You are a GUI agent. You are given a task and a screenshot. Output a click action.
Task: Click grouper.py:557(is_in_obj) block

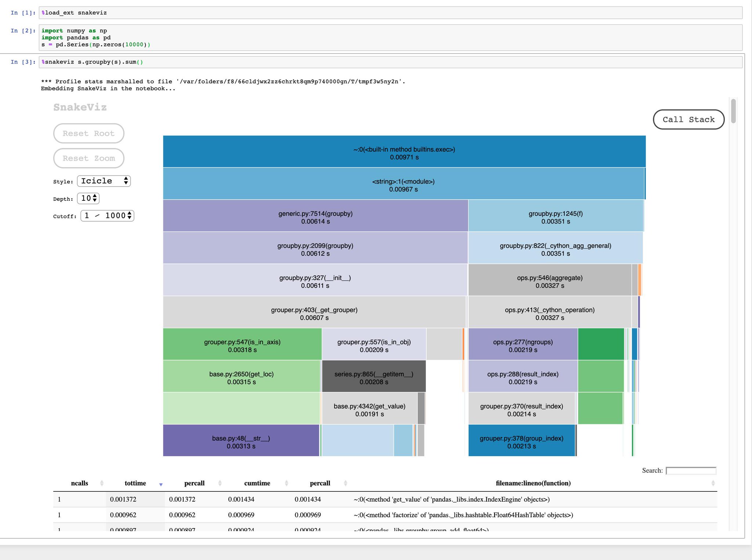coord(374,344)
